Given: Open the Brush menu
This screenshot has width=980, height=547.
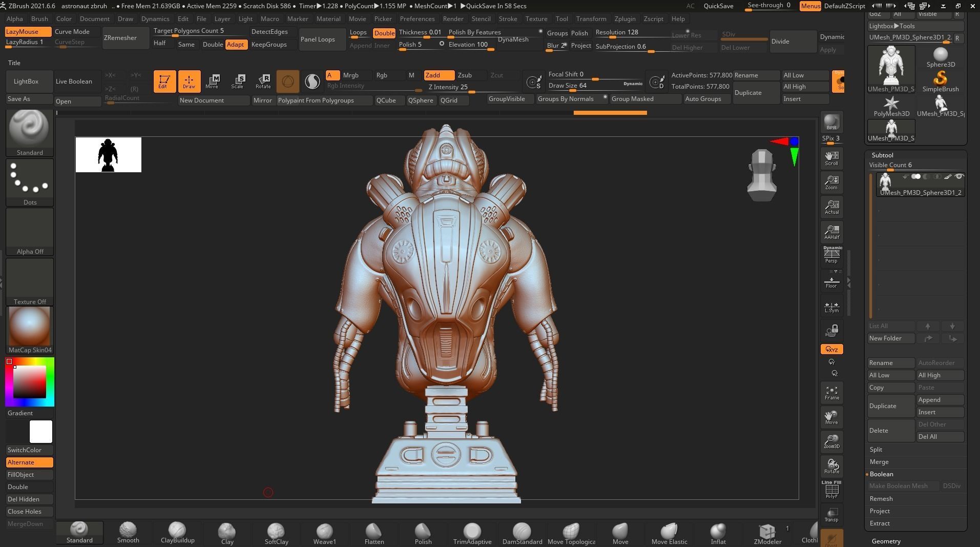Looking at the screenshot, I should click(39, 19).
